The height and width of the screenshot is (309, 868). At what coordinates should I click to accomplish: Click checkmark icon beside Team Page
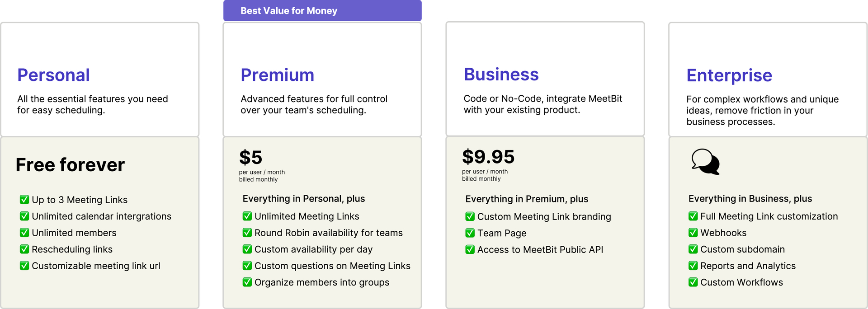pos(470,233)
